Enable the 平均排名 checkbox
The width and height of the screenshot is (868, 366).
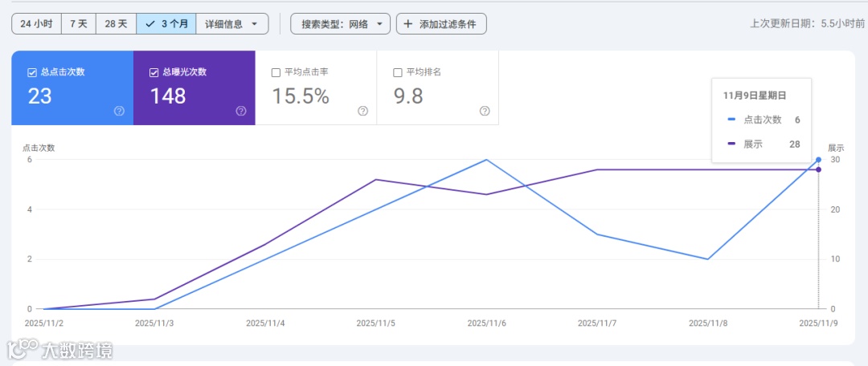coord(398,72)
